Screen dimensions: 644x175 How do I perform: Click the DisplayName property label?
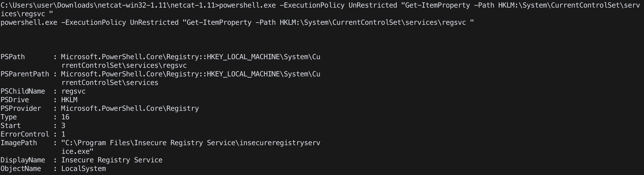tap(23, 160)
